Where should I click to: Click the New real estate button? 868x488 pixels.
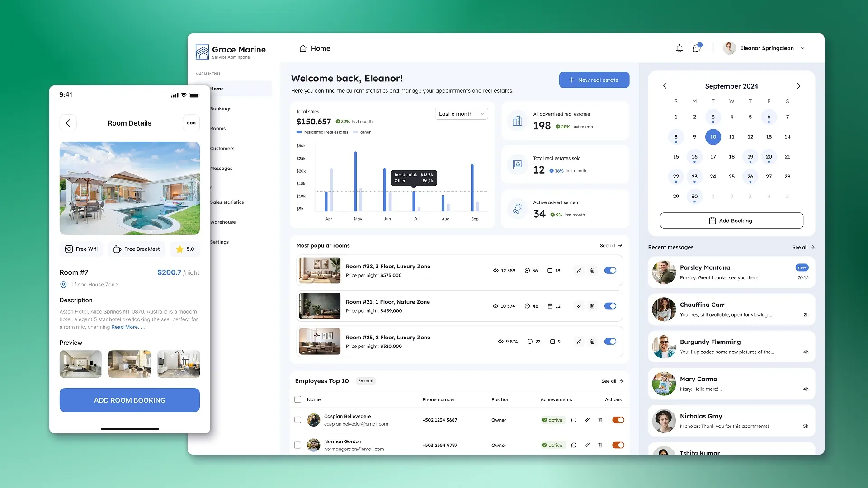click(x=594, y=80)
